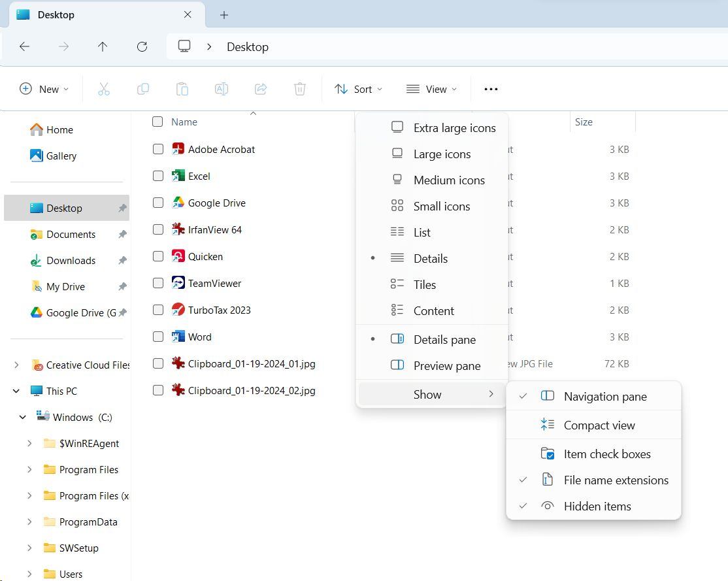Open the Sort dropdown
728x581 pixels.
pyautogui.click(x=358, y=89)
